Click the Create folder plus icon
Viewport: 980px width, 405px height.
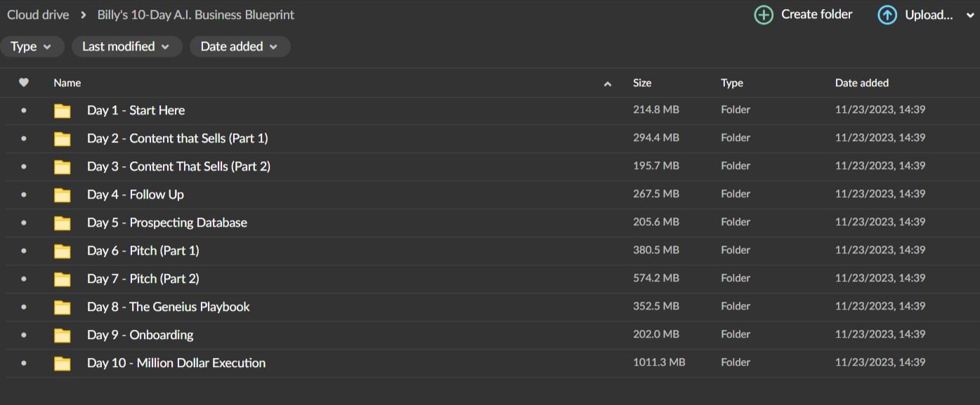coord(764,15)
